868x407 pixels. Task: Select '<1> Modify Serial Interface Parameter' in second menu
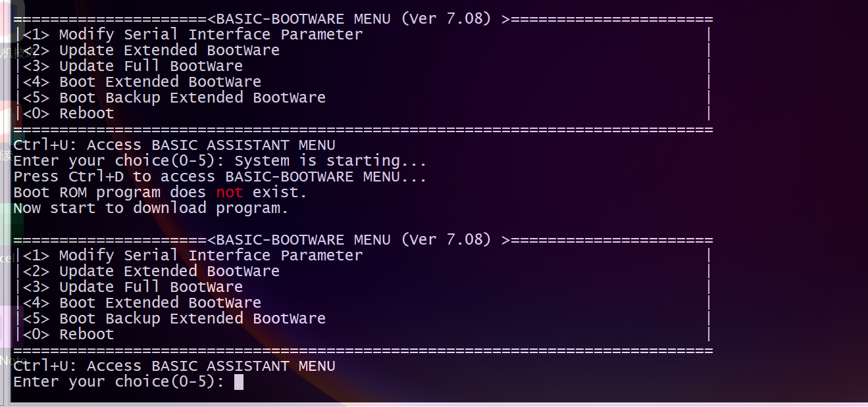[x=193, y=255]
